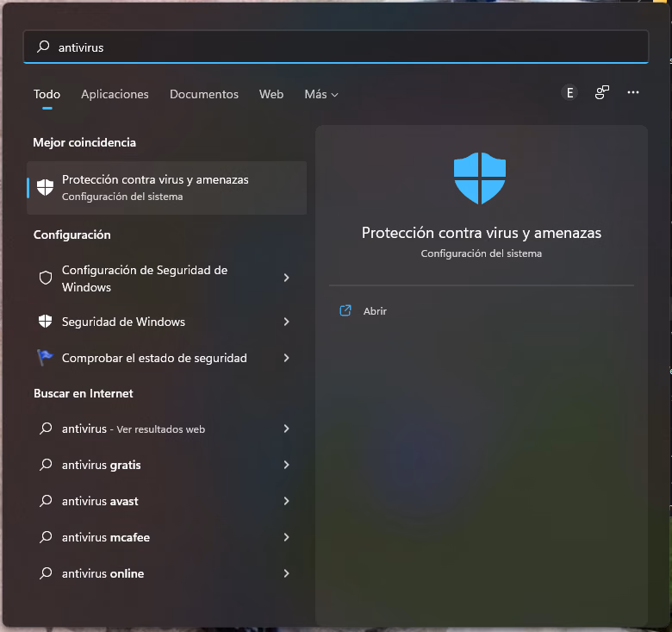Click the 'antivirus' search text field
This screenshot has width=672, height=632.
pyautogui.click(x=336, y=47)
